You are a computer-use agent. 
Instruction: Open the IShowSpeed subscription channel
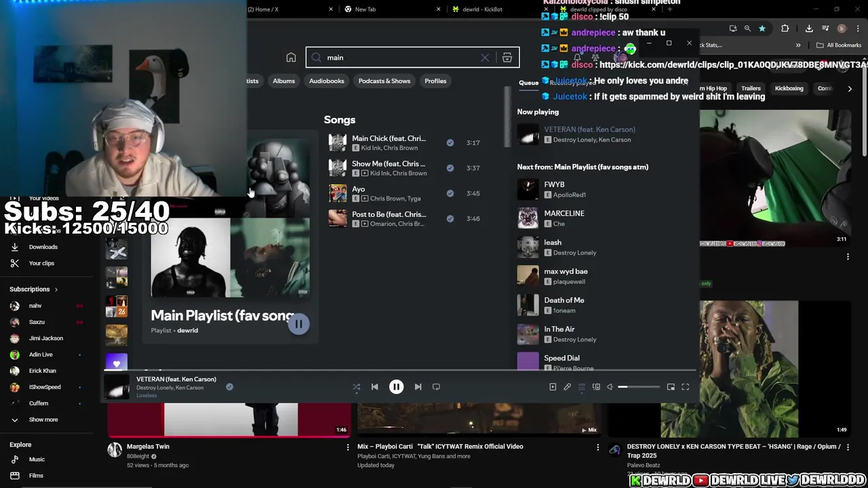tap(45, 387)
